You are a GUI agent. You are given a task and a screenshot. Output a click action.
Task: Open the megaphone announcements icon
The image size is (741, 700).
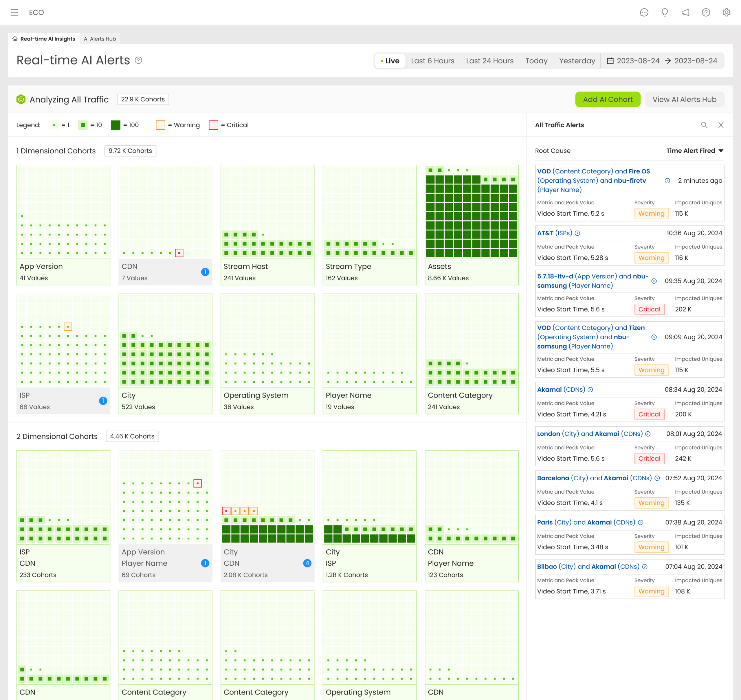tap(685, 12)
